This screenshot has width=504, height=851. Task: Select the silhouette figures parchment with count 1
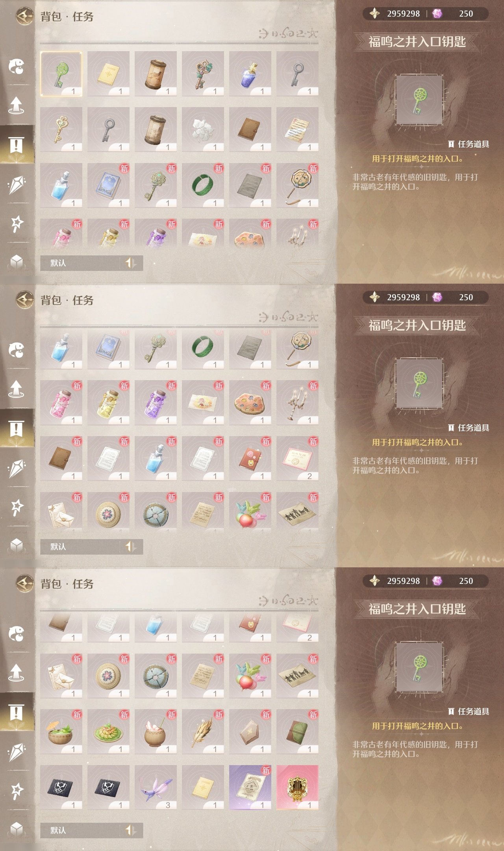(x=297, y=675)
